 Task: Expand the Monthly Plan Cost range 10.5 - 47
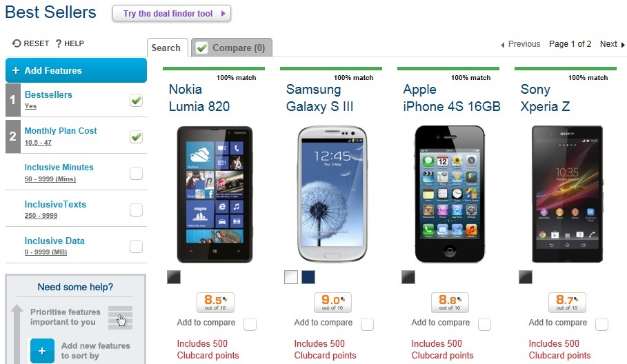coord(38,142)
